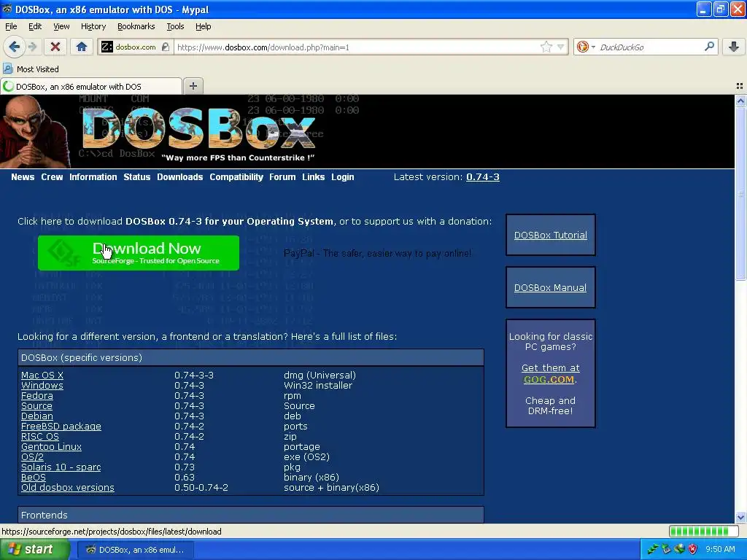The width and height of the screenshot is (747, 560).
Task: Open the DOSBox Tutorial link
Action: (x=550, y=236)
